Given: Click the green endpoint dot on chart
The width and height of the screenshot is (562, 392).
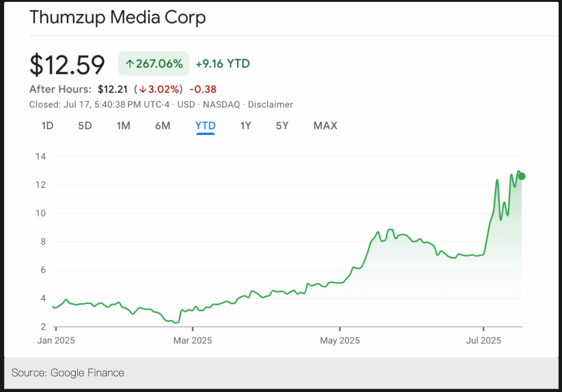Looking at the screenshot, I should click(522, 176).
